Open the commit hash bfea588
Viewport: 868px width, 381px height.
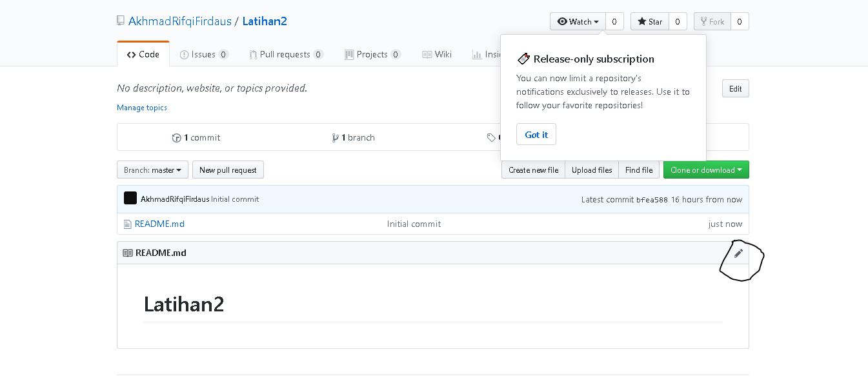652,200
